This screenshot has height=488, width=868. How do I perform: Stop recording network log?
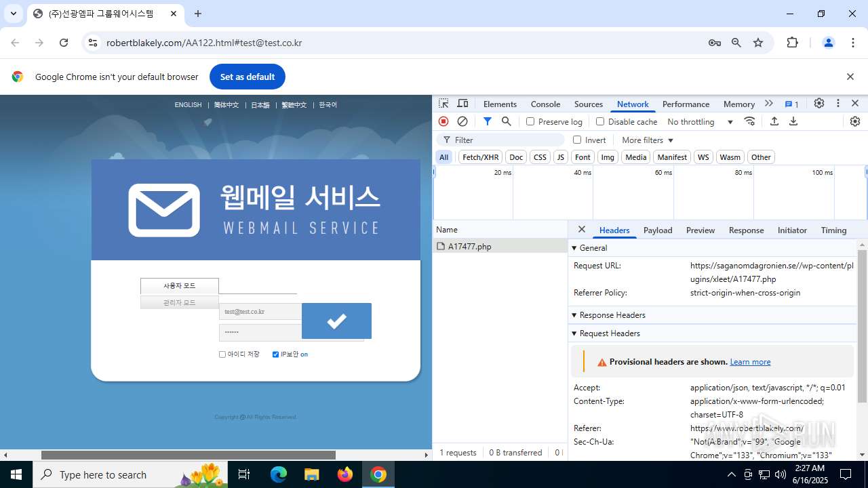(x=443, y=121)
